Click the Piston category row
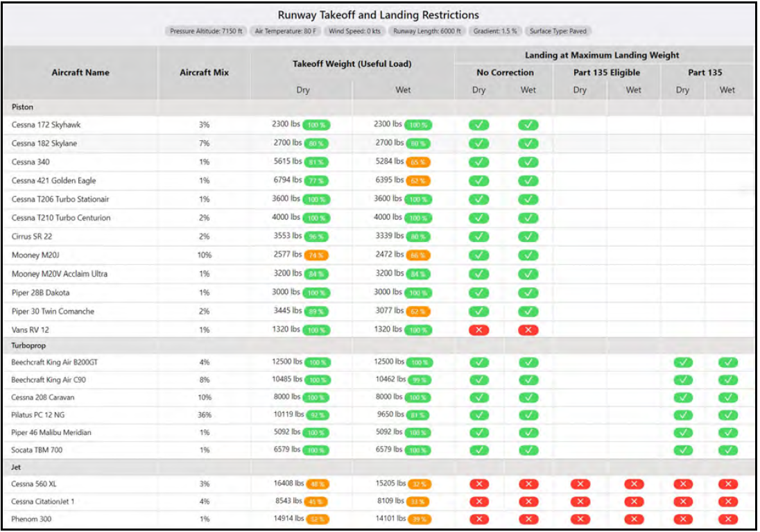This screenshot has width=760, height=532. point(378,108)
